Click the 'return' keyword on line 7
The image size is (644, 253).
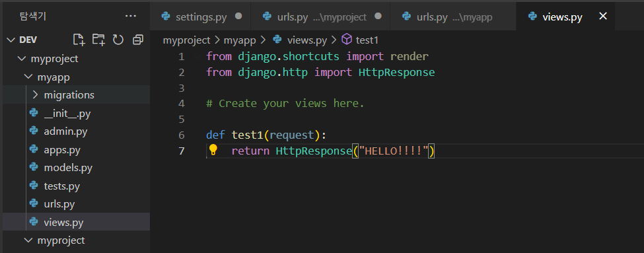coord(250,151)
